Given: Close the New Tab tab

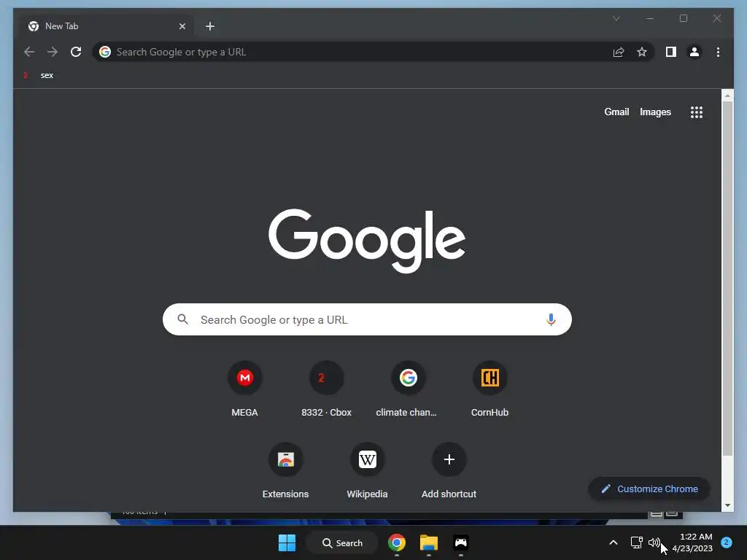Looking at the screenshot, I should click(x=182, y=26).
